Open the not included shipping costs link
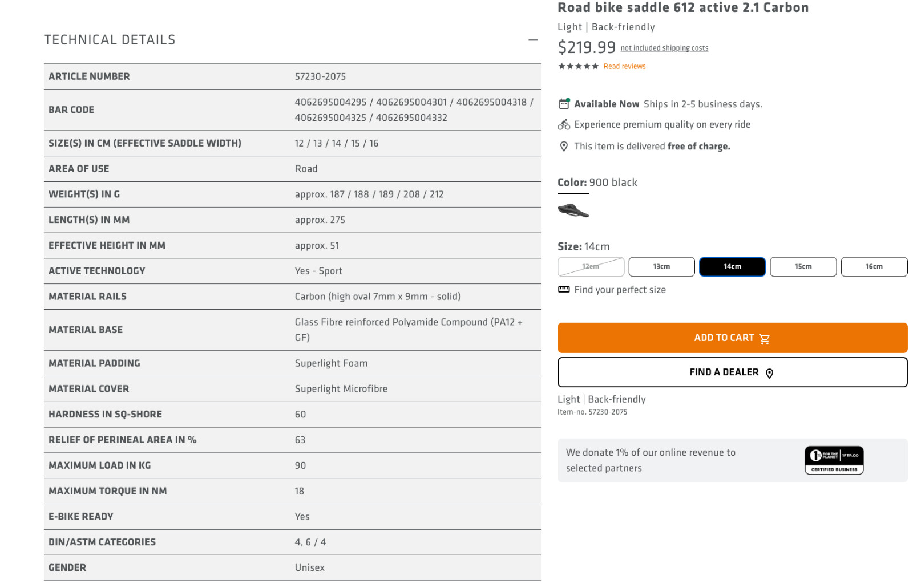 [664, 48]
